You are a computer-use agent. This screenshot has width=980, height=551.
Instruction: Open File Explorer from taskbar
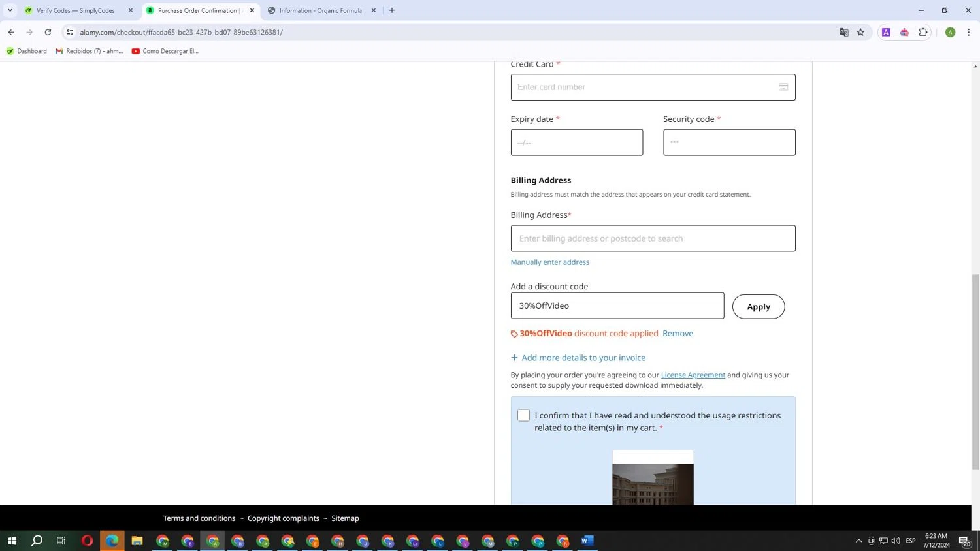tap(137, 541)
